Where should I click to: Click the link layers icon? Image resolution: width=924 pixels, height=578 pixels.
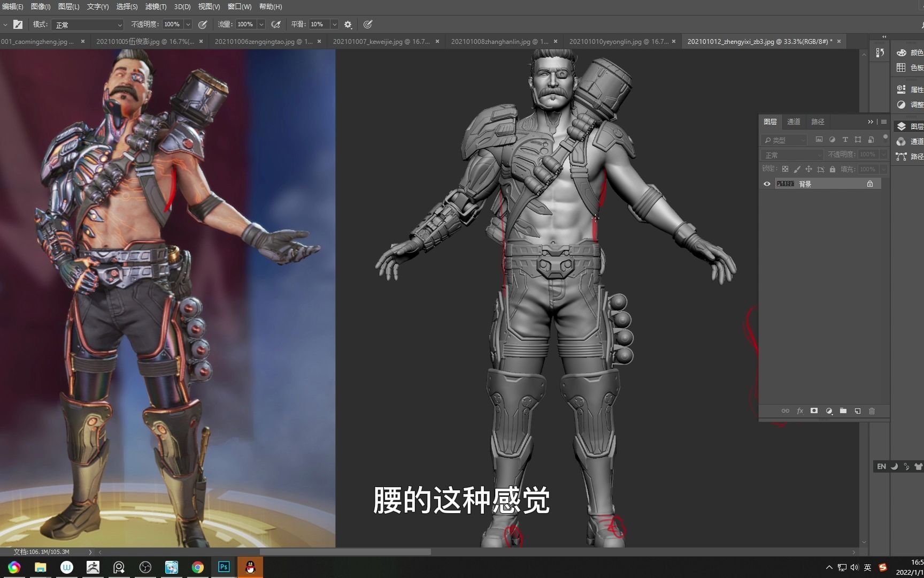(786, 410)
